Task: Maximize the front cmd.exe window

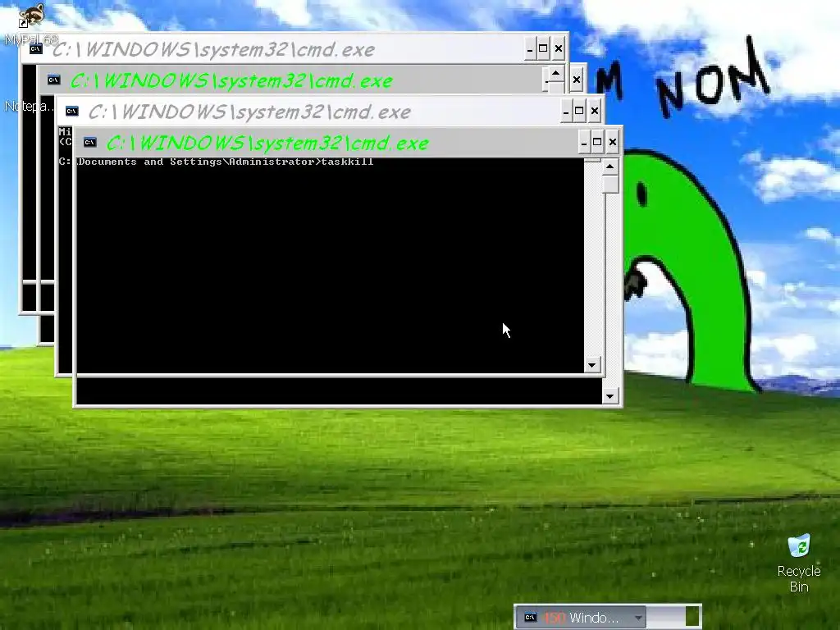Action: tap(597, 143)
